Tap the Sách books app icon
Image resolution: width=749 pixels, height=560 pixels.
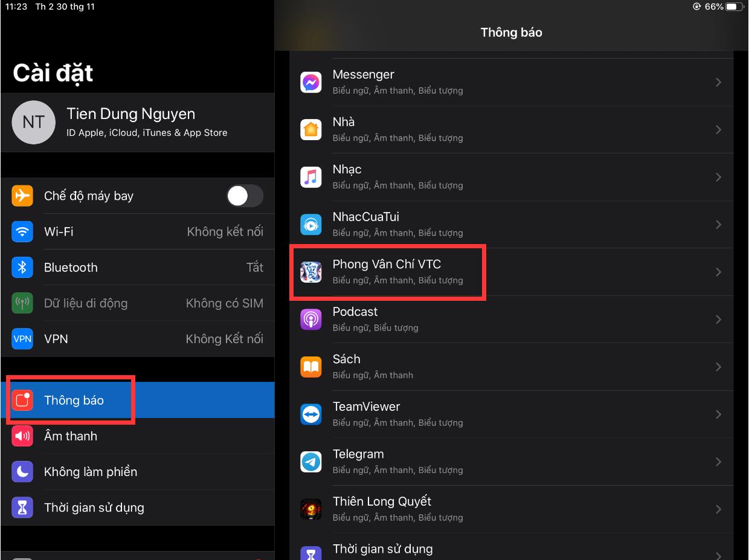click(311, 367)
